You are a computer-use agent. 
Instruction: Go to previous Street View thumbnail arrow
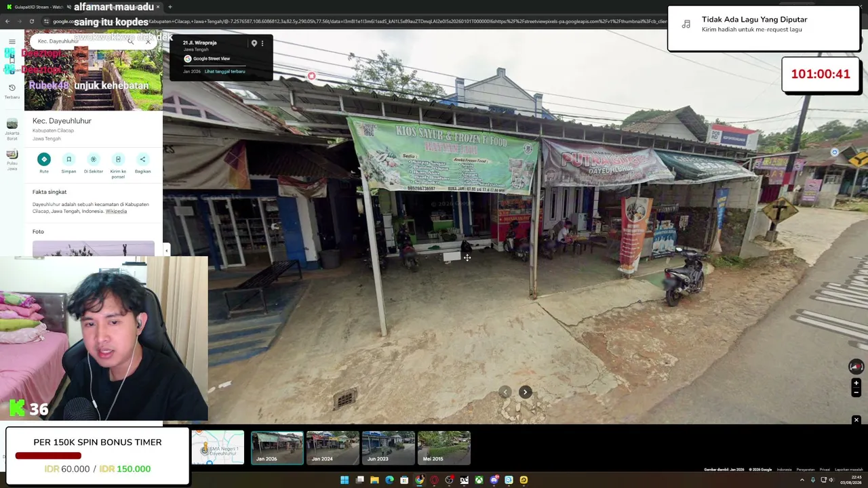click(505, 392)
